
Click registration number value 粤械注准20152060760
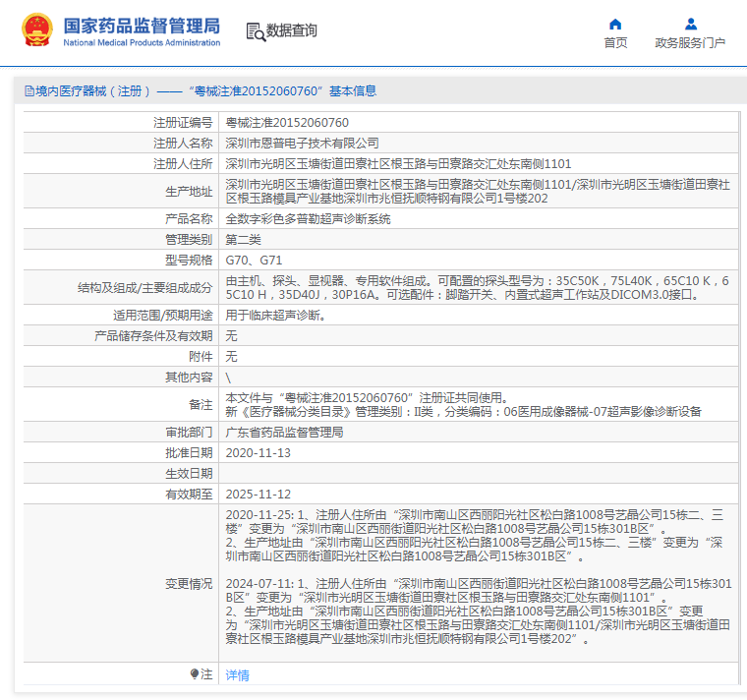[287, 123]
